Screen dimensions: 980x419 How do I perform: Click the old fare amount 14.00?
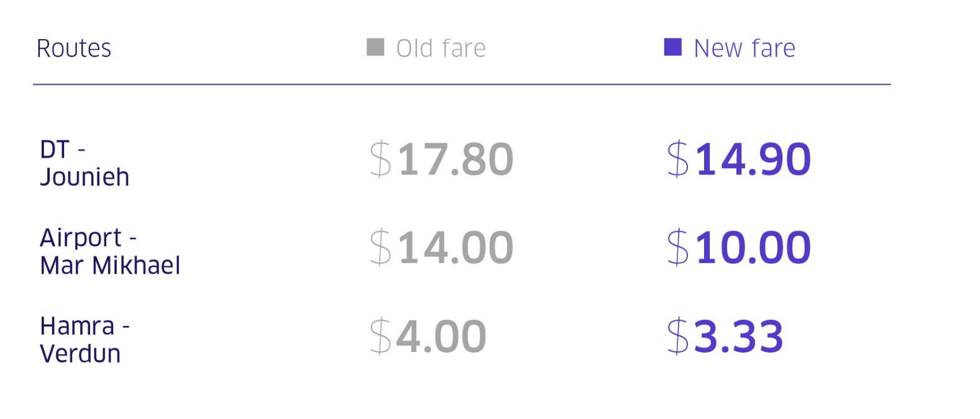456,248
